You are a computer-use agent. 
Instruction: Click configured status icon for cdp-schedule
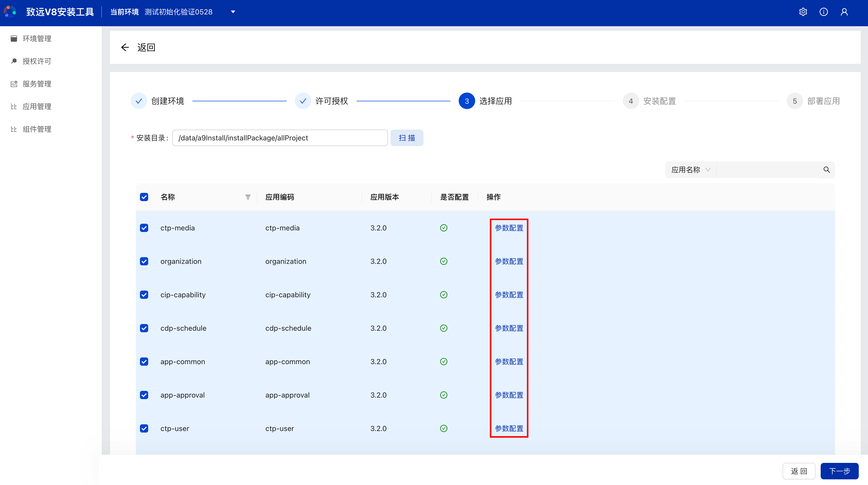[444, 328]
